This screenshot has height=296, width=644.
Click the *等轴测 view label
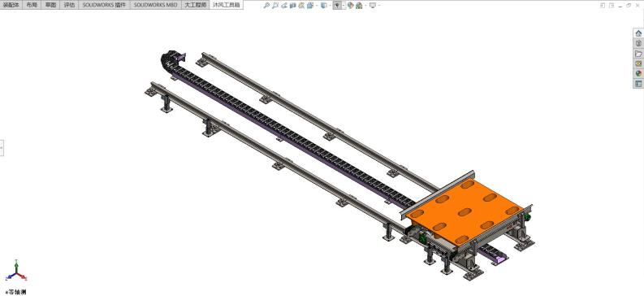coord(16,292)
